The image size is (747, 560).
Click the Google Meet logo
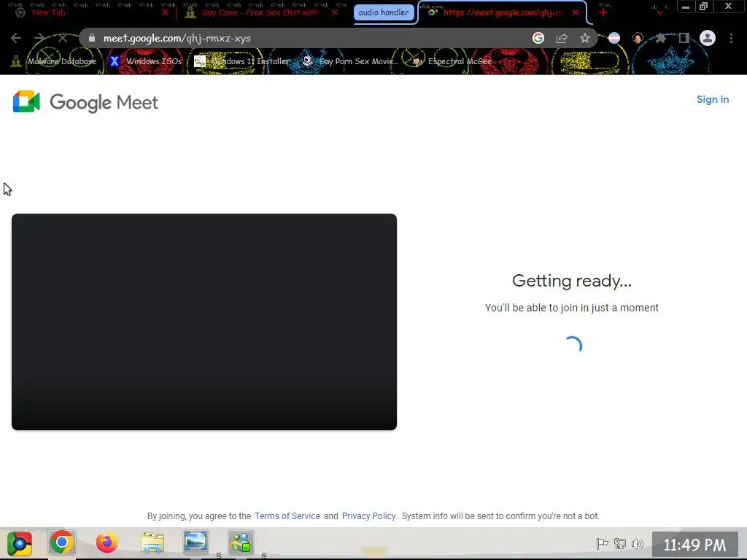coord(85,102)
